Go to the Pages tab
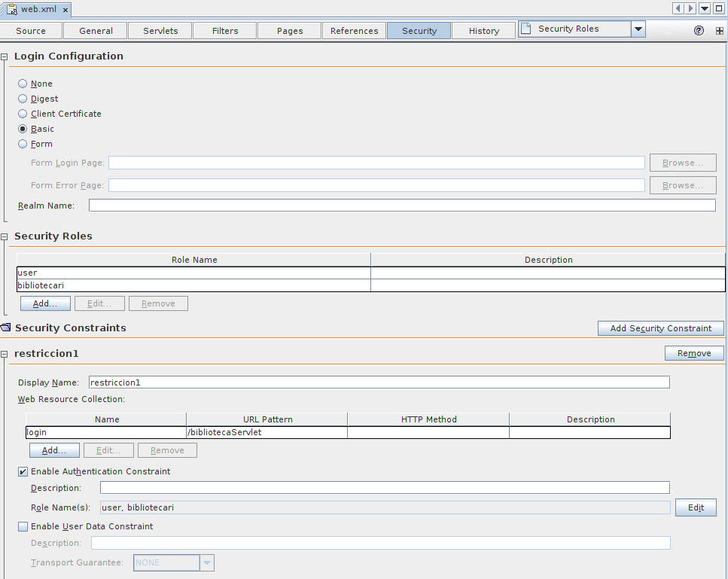This screenshot has height=579, width=728. tap(290, 31)
